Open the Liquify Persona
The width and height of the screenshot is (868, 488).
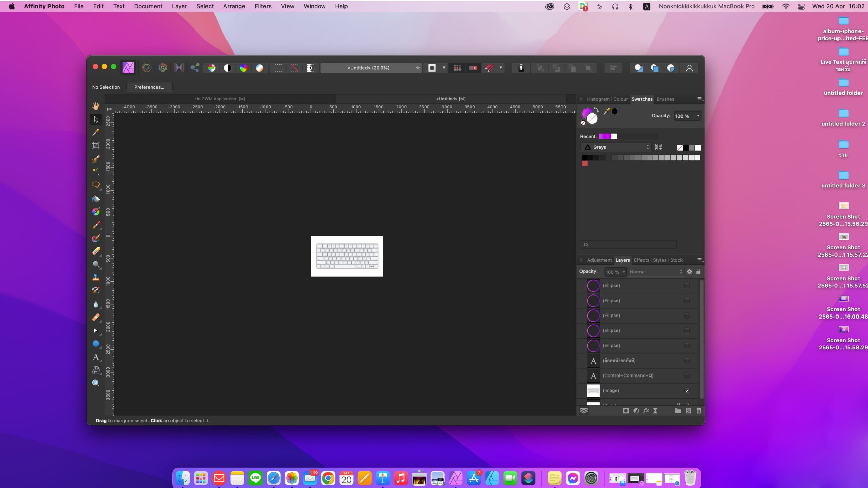point(146,68)
